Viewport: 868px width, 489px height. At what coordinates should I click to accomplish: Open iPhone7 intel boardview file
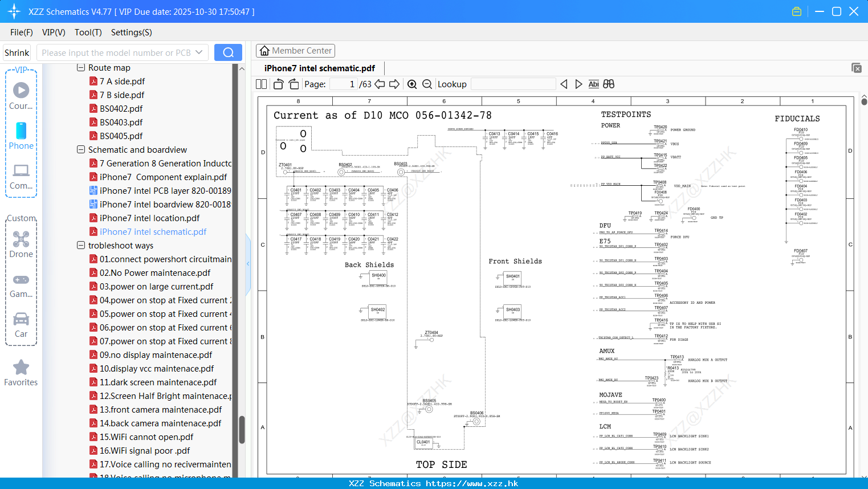[160, 205]
